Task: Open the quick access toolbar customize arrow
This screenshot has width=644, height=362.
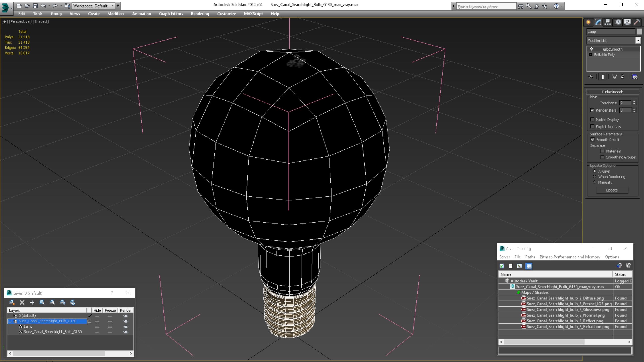Action: tap(118, 6)
